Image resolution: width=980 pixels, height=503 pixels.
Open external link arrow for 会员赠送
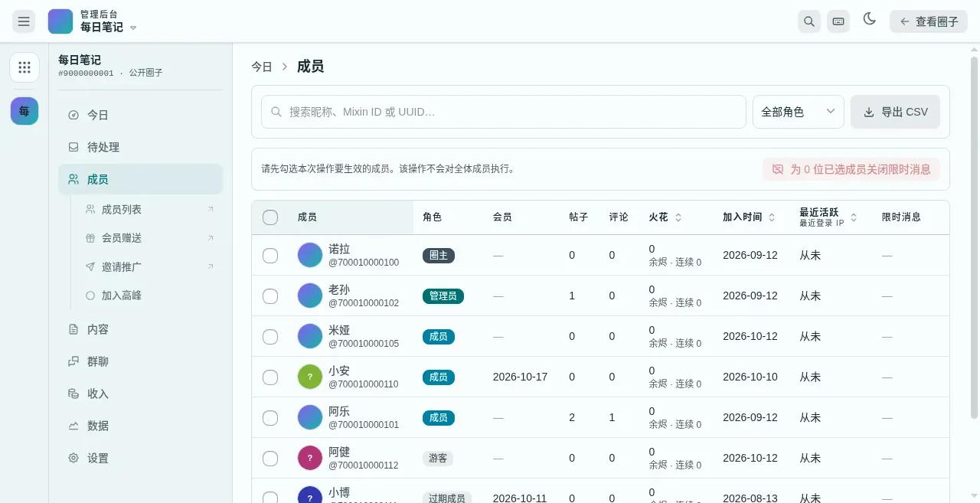pos(211,238)
